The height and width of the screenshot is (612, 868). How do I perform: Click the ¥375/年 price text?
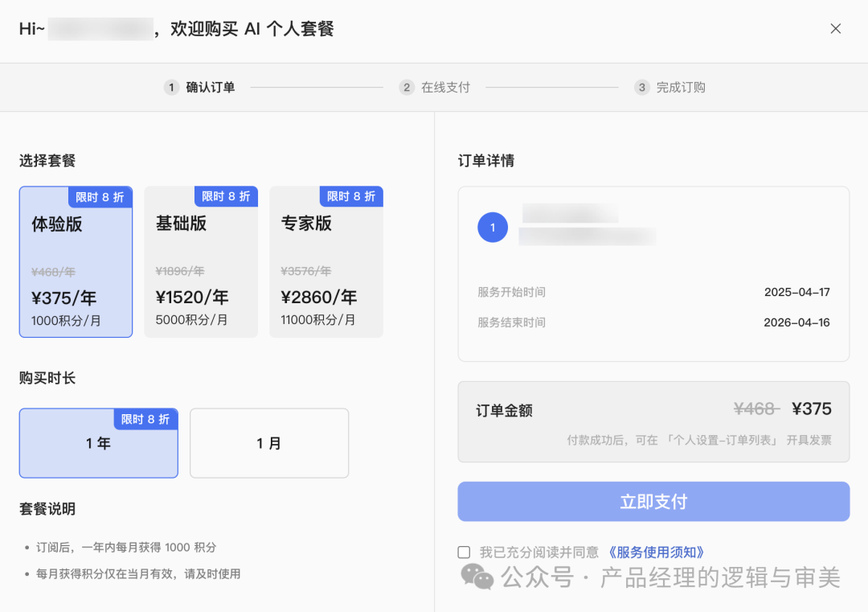click(x=64, y=298)
